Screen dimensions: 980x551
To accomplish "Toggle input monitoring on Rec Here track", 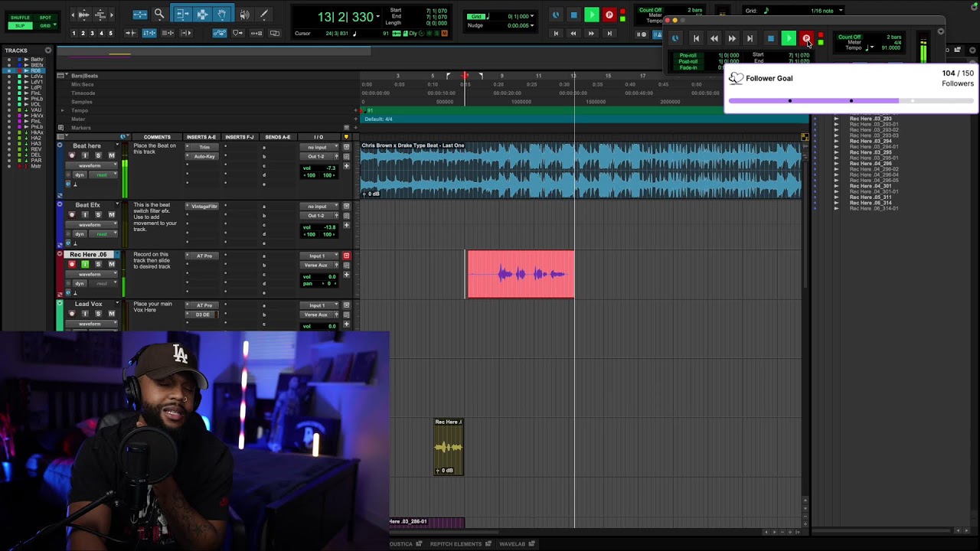I will tap(85, 264).
